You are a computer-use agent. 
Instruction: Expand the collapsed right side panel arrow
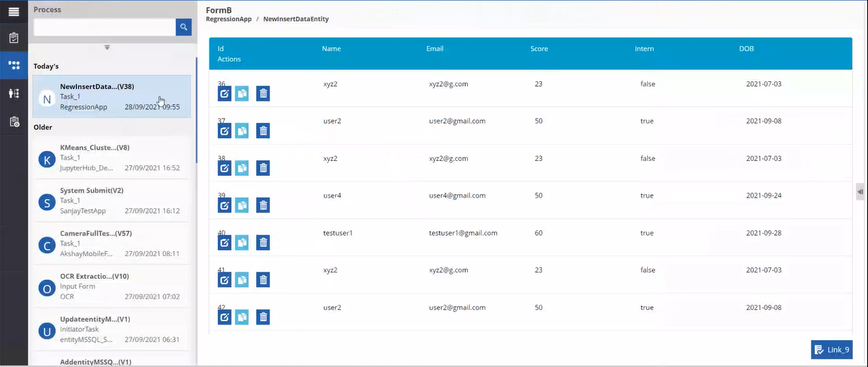860,192
